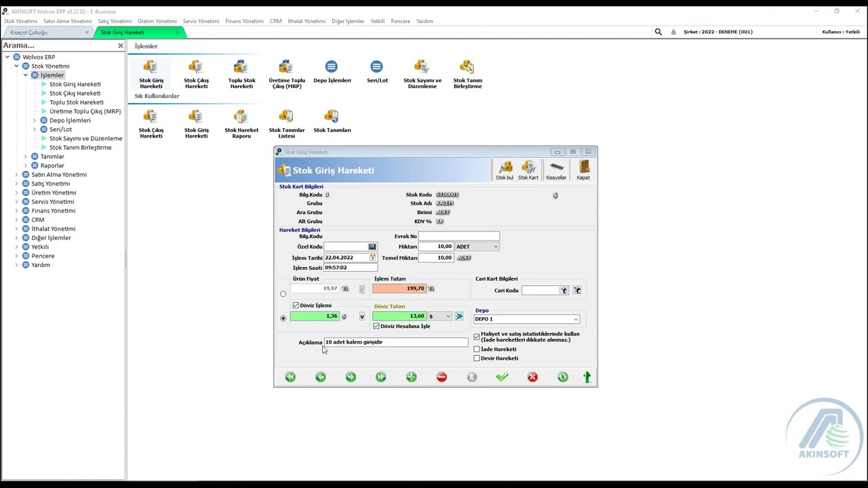The height and width of the screenshot is (488, 868).
Task: Click the Açıklama text field
Action: (396, 342)
